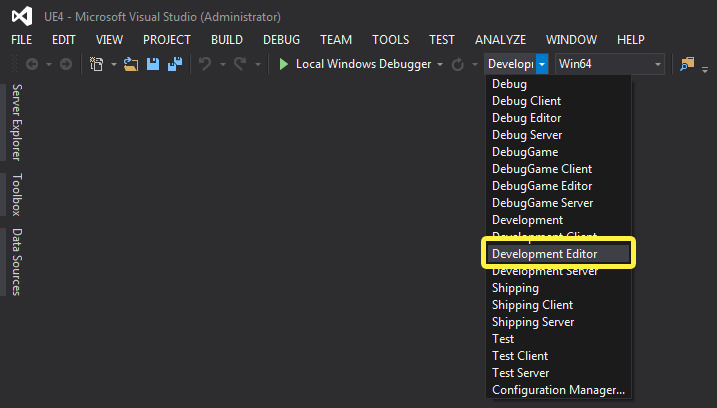The image size is (717, 408).
Task: Open Local Windows Debugger dropdown arrow
Action: [x=440, y=64]
